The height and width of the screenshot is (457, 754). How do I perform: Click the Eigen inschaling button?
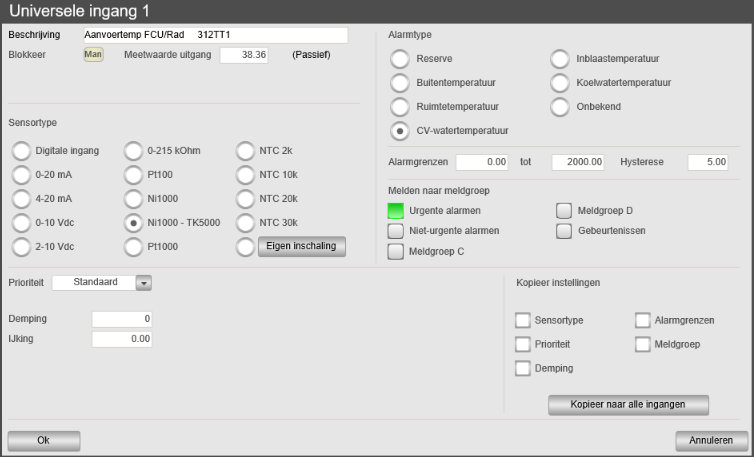(x=302, y=246)
